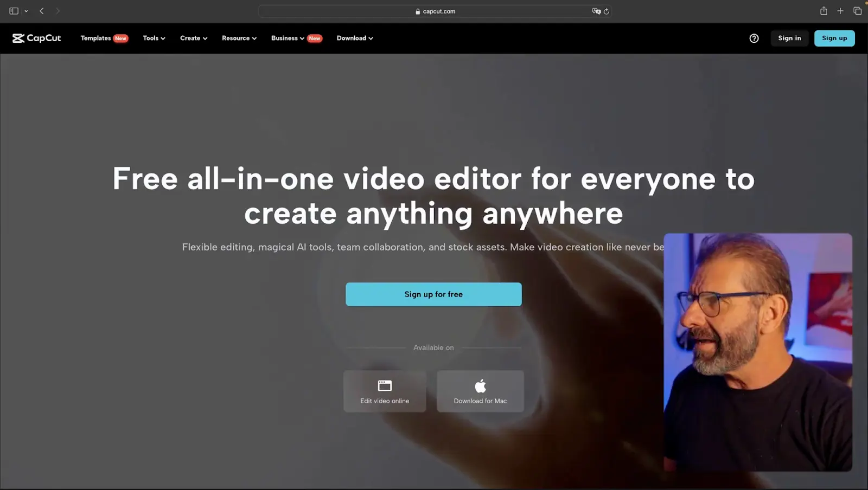The height and width of the screenshot is (490, 868).
Task: Click the Safari sidebar toggle icon
Action: click(14, 11)
